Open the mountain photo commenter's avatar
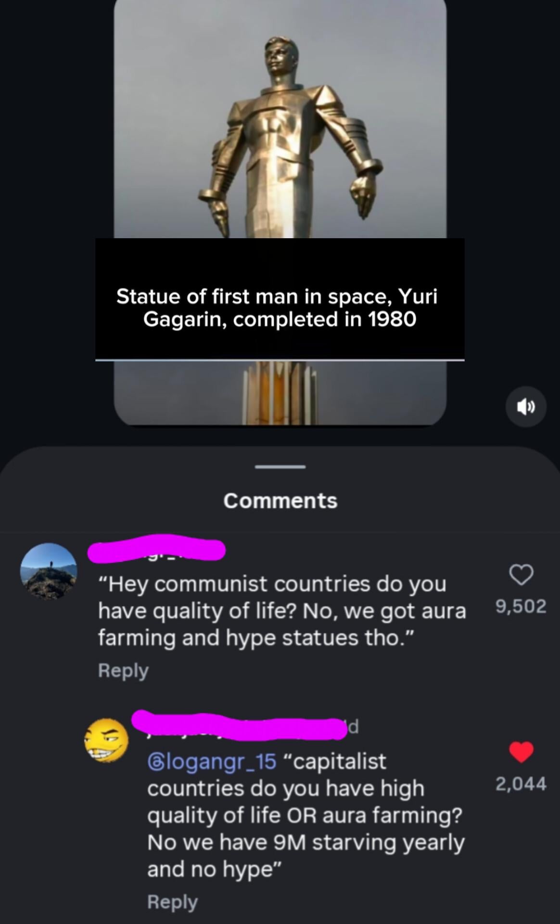The height and width of the screenshot is (924, 560). coord(49,572)
